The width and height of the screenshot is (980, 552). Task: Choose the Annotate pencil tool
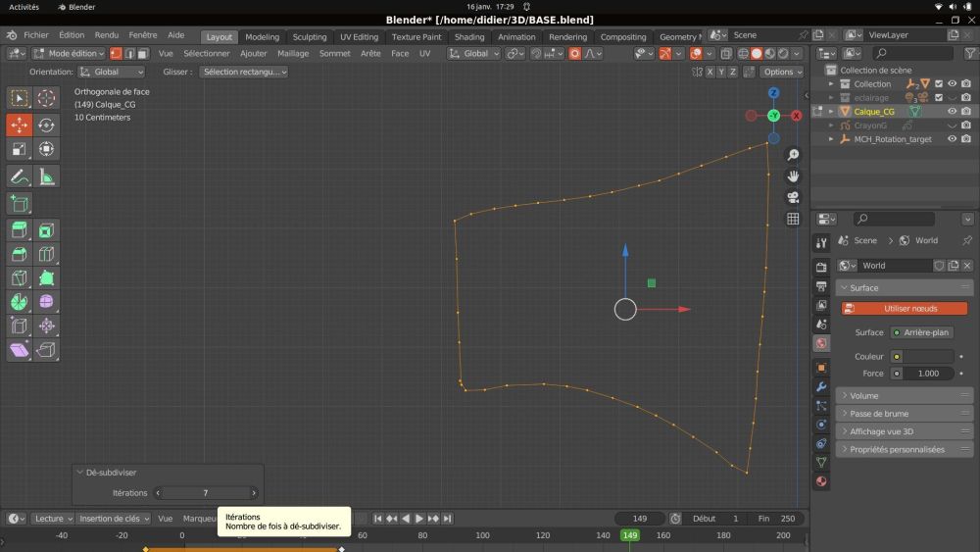coord(20,176)
